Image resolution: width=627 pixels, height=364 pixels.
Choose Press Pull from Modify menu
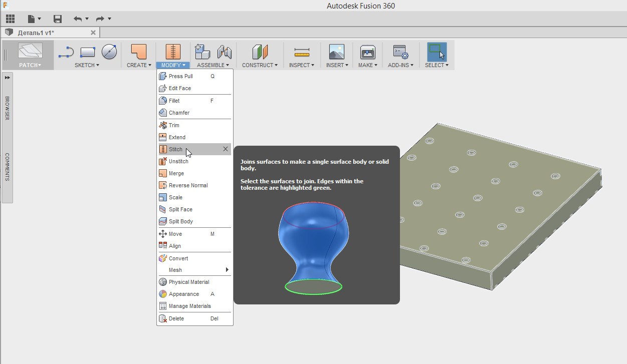coord(194,76)
